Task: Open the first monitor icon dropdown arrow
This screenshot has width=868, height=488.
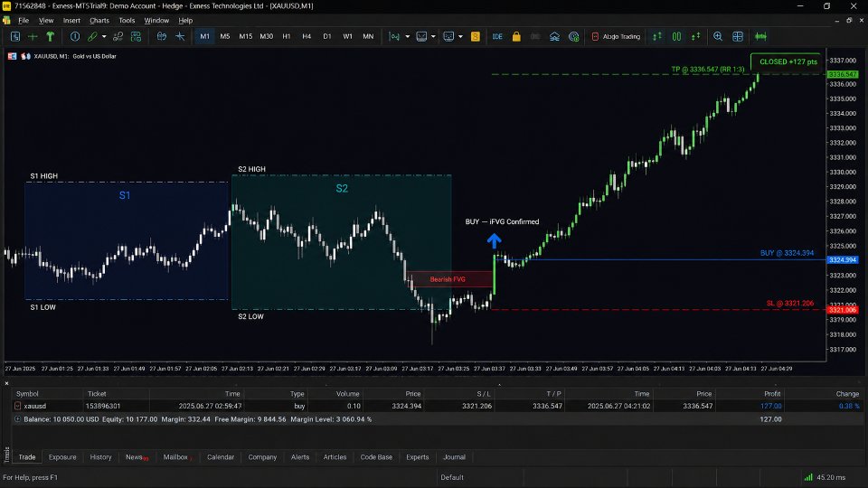Action: click(433, 36)
